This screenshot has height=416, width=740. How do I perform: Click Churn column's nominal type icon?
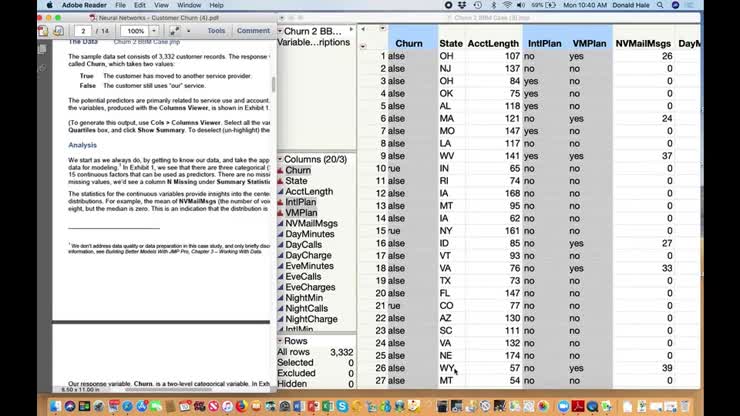click(280, 170)
